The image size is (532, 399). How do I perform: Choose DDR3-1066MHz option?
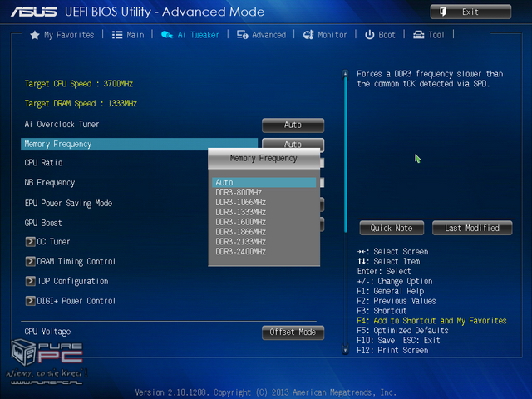[x=240, y=202]
